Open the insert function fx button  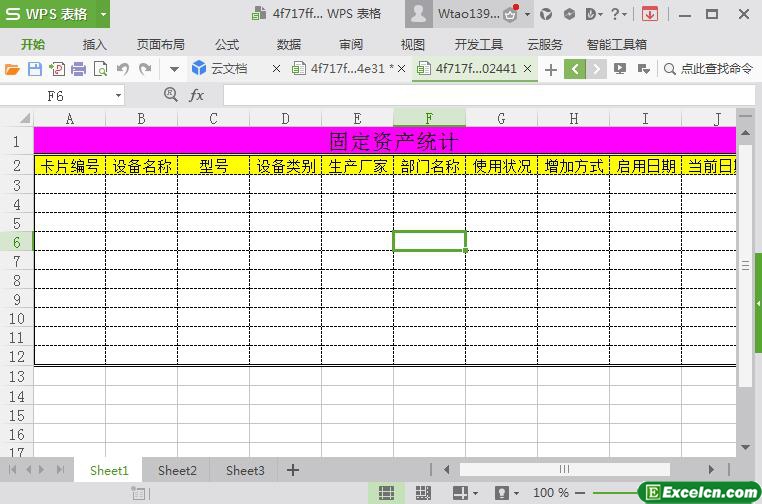tap(196, 95)
